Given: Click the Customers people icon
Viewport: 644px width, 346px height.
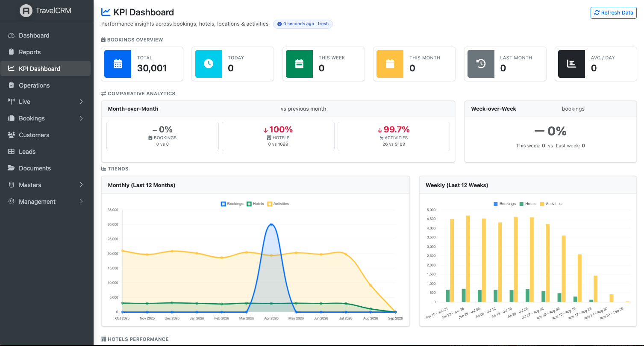Looking at the screenshot, I should point(11,135).
